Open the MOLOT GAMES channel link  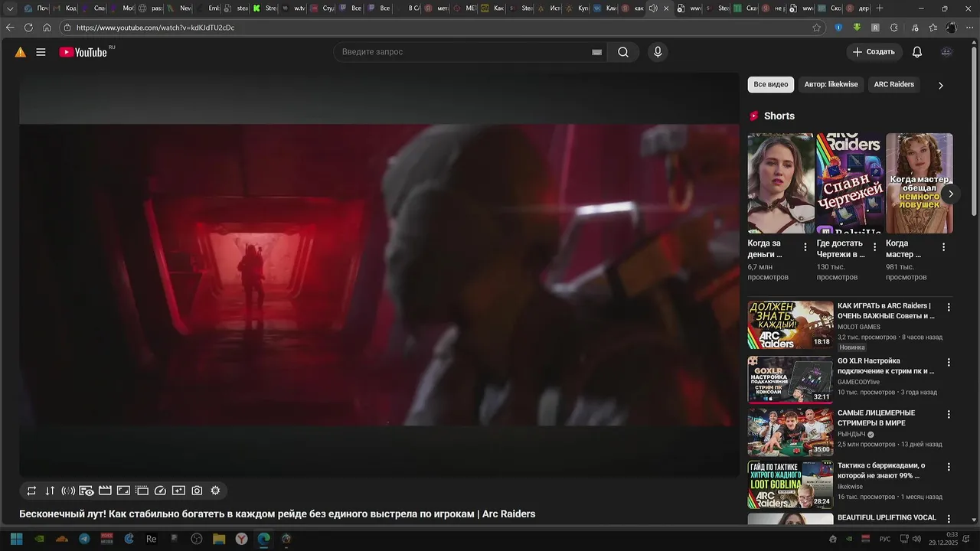859,327
